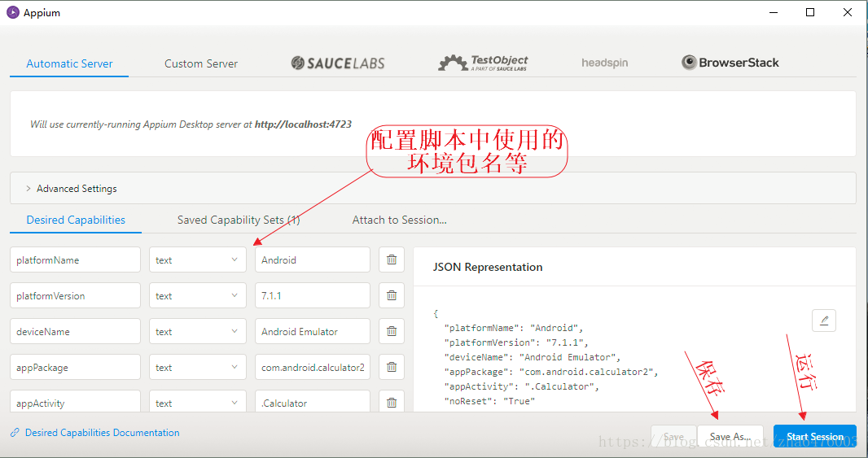
Task: Delete the appActivity capability row
Action: [x=392, y=402]
